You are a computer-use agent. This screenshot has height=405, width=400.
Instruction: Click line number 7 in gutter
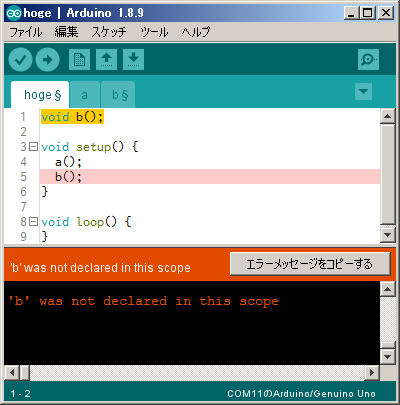(23, 207)
